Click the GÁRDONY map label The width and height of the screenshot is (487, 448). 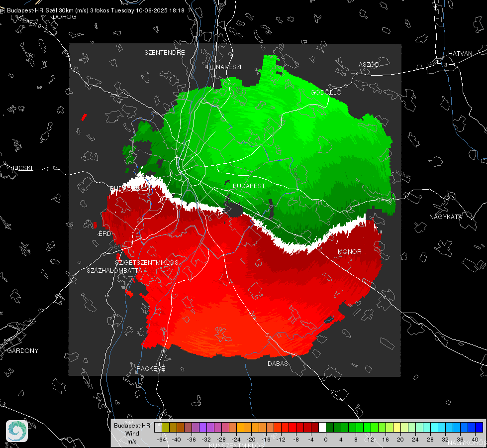pyautogui.click(x=23, y=351)
